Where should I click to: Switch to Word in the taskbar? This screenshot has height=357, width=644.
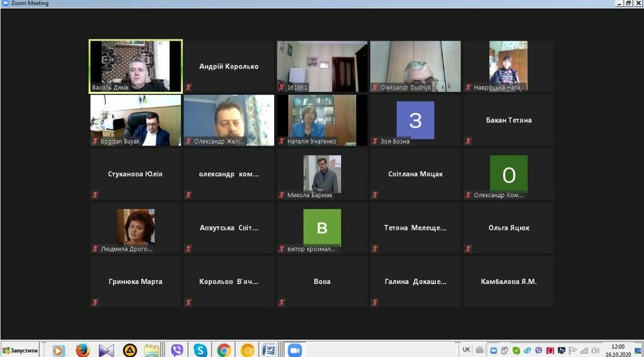[269, 350]
